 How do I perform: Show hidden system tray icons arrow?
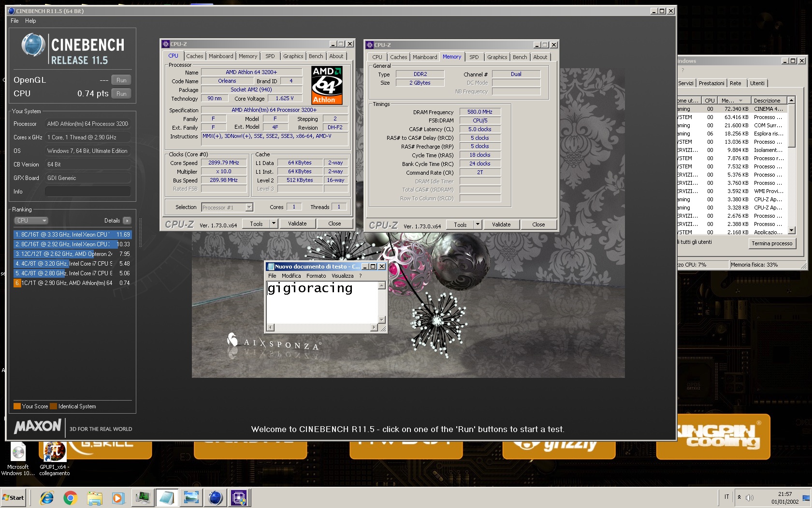pos(739,497)
